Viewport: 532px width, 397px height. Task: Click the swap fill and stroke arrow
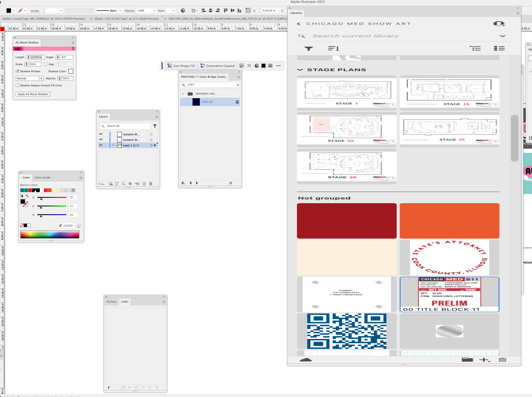point(27,196)
